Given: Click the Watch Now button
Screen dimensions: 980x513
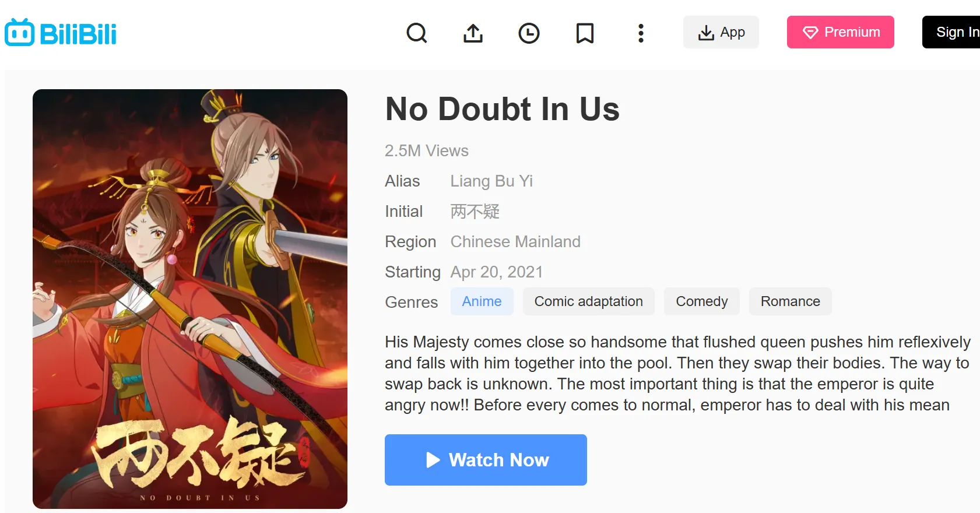Looking at the screenshot, I should coord(486,460).
